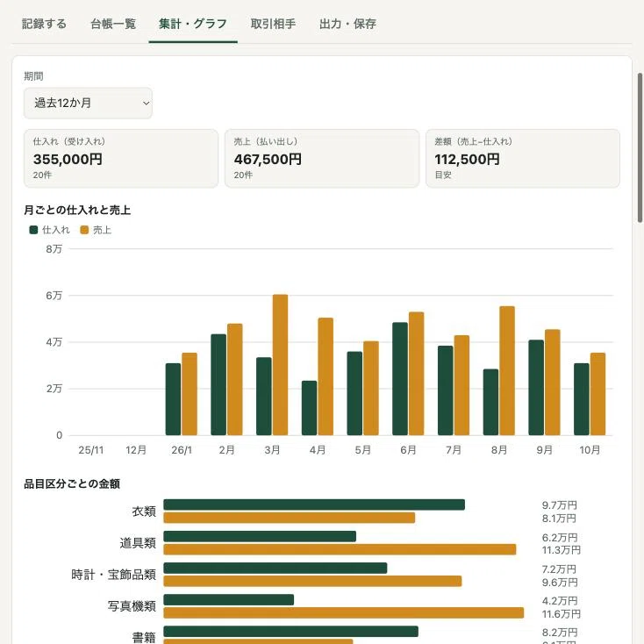Image resolution: width=644 pixels, height=644 pixels.
Task: Click the 9.7万円 value label
Action: [x=560, y=505]
